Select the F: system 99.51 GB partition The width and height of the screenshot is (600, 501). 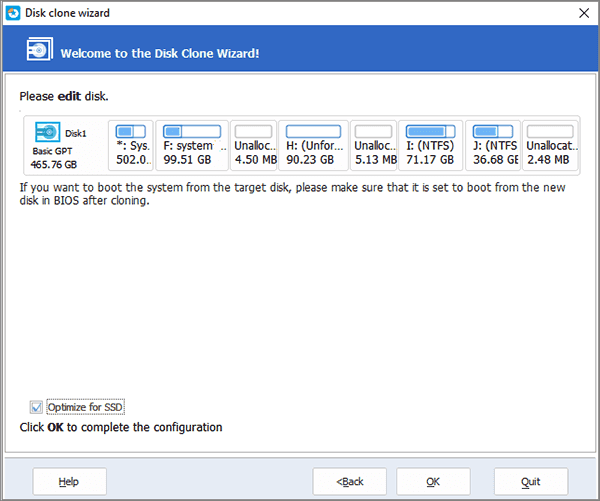pos(192,145)
